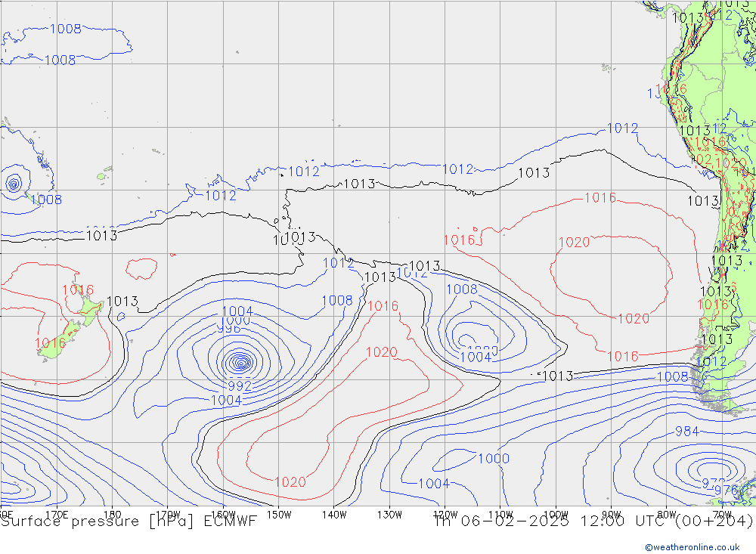Click the 130W longitude label
Viewport: 756px width, 554px height.
[389, 515]
